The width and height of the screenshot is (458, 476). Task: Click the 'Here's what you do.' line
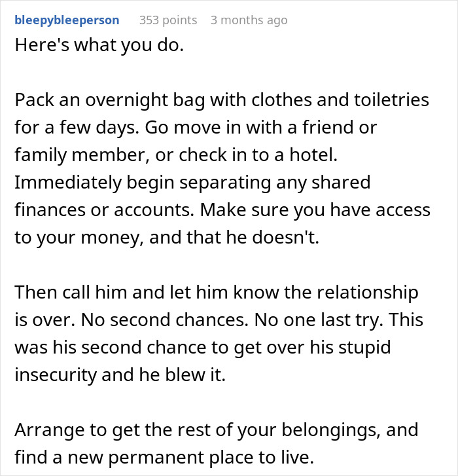[x=99, y=45]
